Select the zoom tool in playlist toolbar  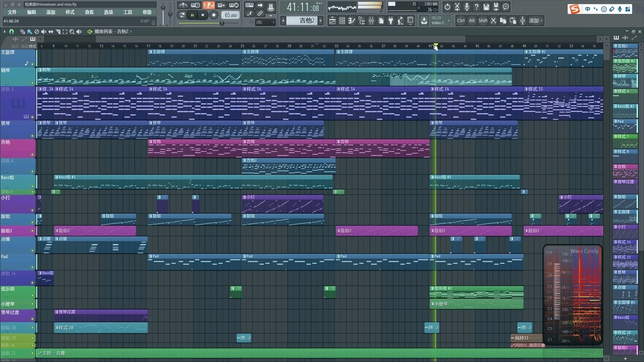click(x=72, y=32)
